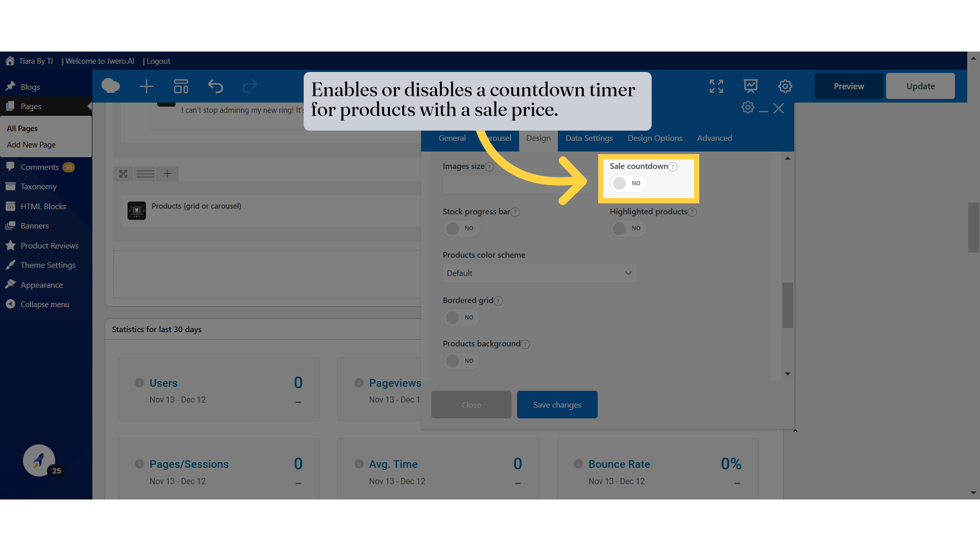The width and height of the screenshot is (980, 551).
Task: Toggle the fullscreen expand icon
Action: click(716, 86)
